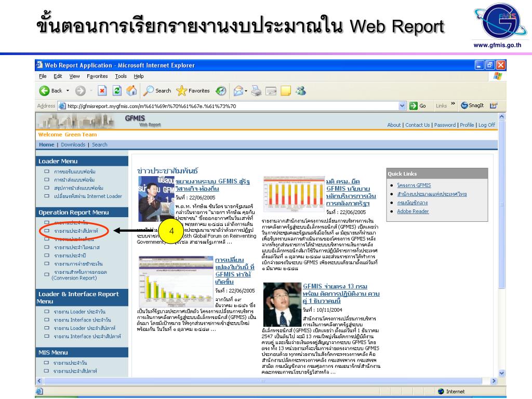Click the Windows flag throbber icon
The image size is (532, 399).
(497, 76)
